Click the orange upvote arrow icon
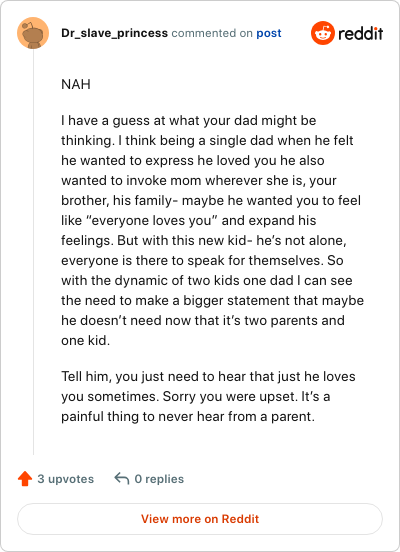This screenshot has width=400, height=552. pyautogui.click(x=25, y=479)
